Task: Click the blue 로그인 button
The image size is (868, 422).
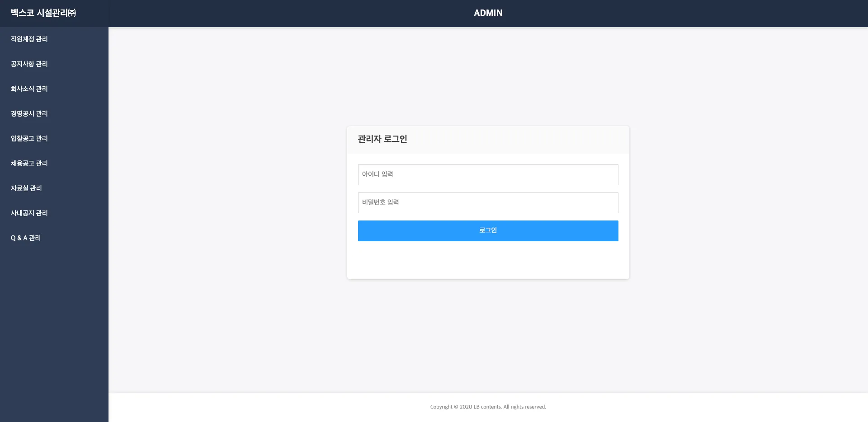Action: click(488, 231)
